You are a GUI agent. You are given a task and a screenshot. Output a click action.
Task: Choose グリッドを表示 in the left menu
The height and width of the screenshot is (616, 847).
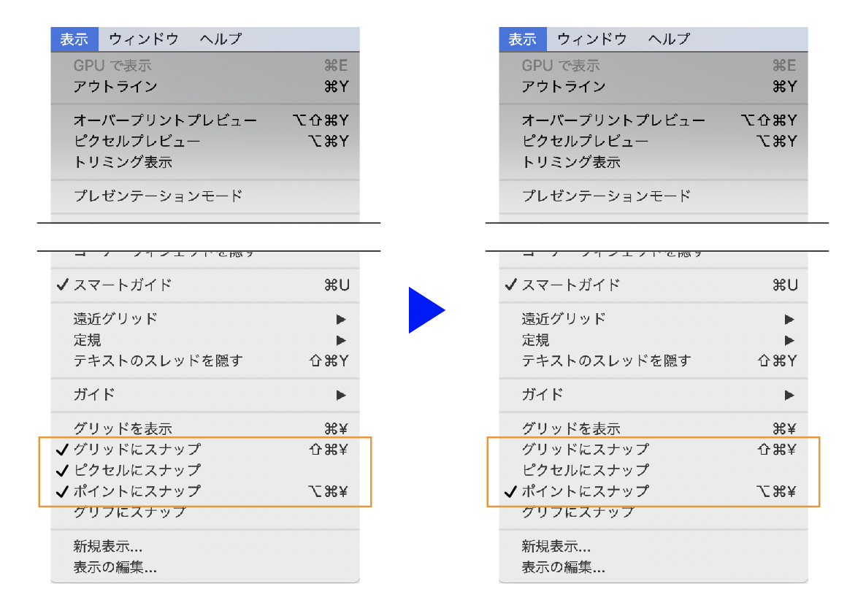point(205,428)
